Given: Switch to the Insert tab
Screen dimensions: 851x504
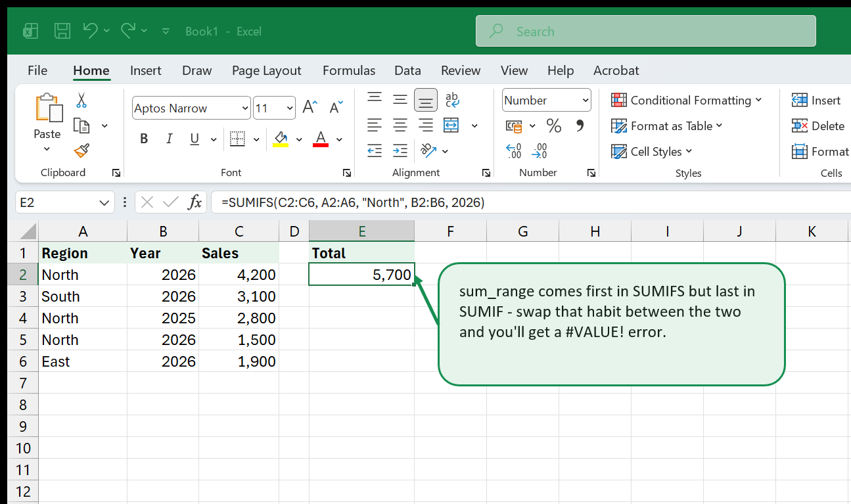Looking at the screenshot, I should (x=146, y=70).
